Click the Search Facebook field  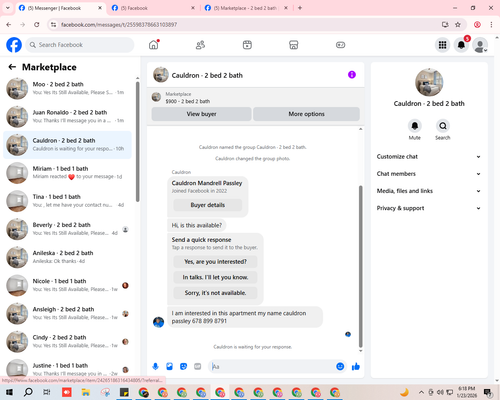point(80,45)
